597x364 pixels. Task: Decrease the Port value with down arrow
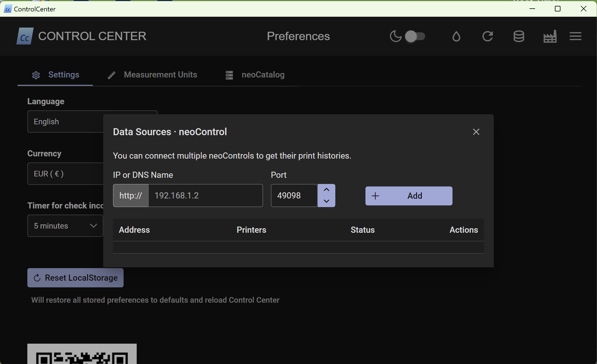(x=326, y=201)
